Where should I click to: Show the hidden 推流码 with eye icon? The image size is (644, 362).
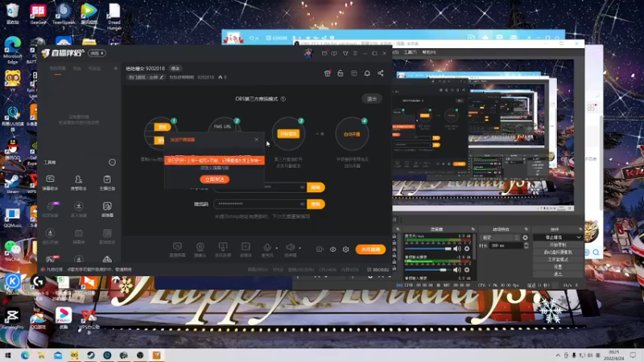pos(303,204)
